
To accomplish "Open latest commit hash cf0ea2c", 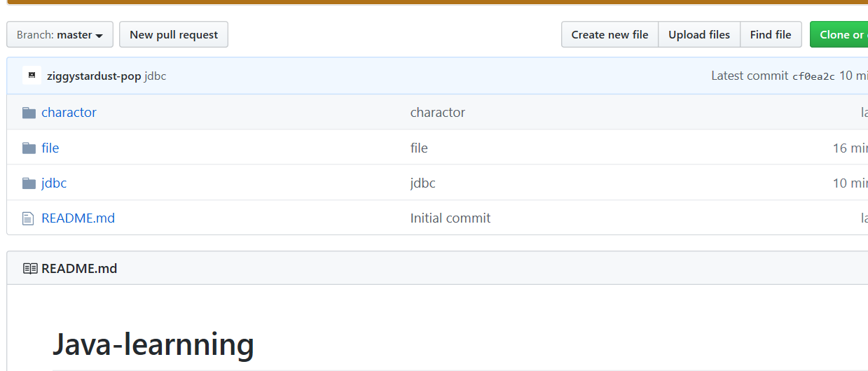I will pyautogui.click(x=813, y=76).
